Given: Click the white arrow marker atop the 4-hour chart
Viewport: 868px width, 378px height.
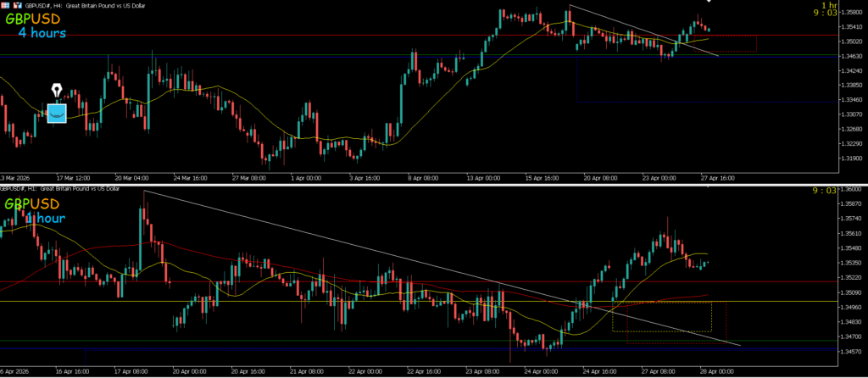Looking at the screenshot, I should pyautogui.click(x=709, y=2).
